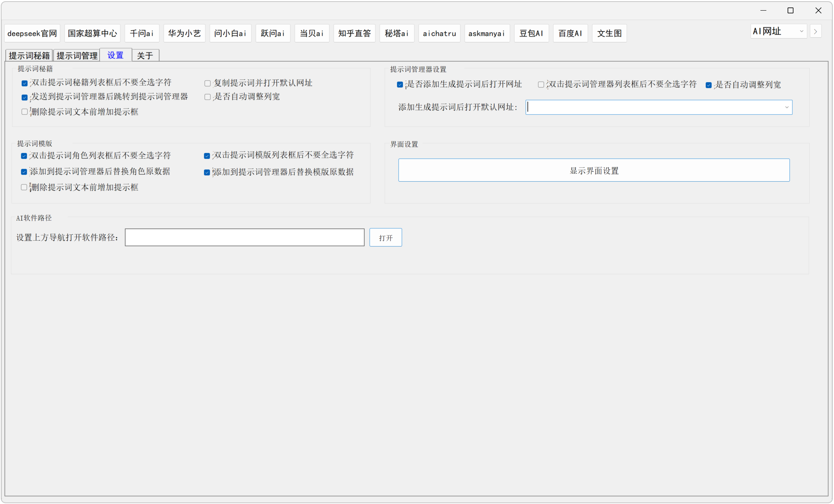Uncheck 添加到提示词管理器后替换模版原数据

[x=207, y=172]
